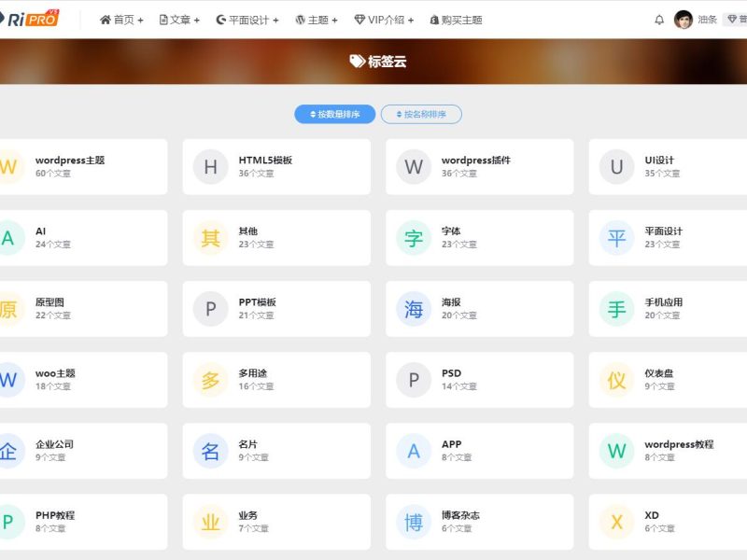Expand the 平面设计 menu dropdown
747x560 pixels.
tap(247, 20)
